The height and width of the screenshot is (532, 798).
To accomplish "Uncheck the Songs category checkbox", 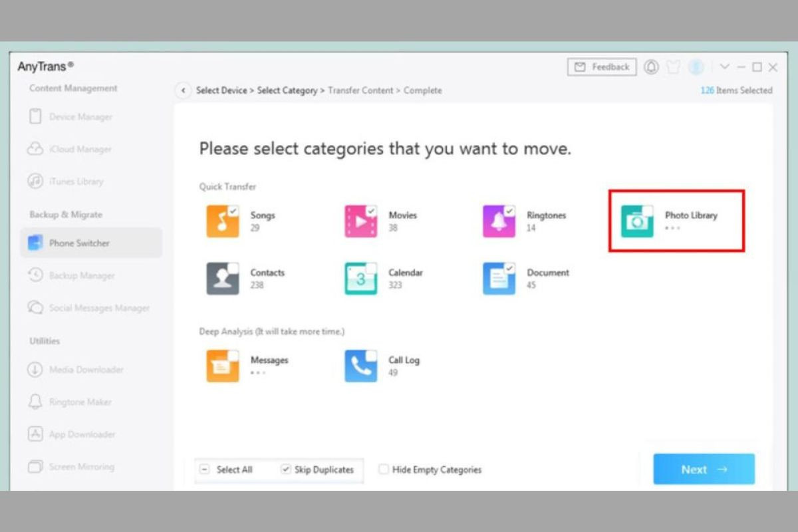I will coord(233,211).
